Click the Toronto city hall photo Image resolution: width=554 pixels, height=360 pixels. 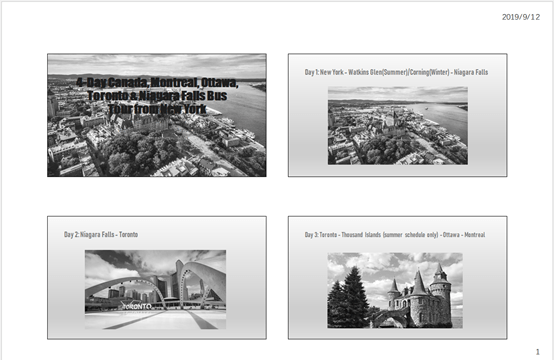[155, 290]
